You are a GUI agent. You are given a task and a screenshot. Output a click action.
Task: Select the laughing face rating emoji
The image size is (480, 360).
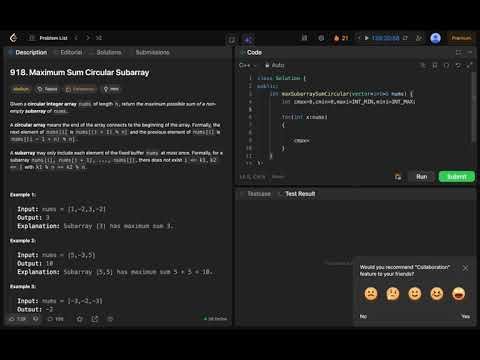coord(459,294)
